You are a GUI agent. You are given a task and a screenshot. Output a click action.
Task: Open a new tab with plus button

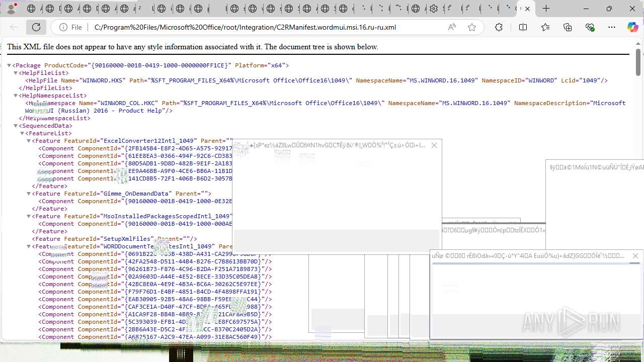[546, 9]
